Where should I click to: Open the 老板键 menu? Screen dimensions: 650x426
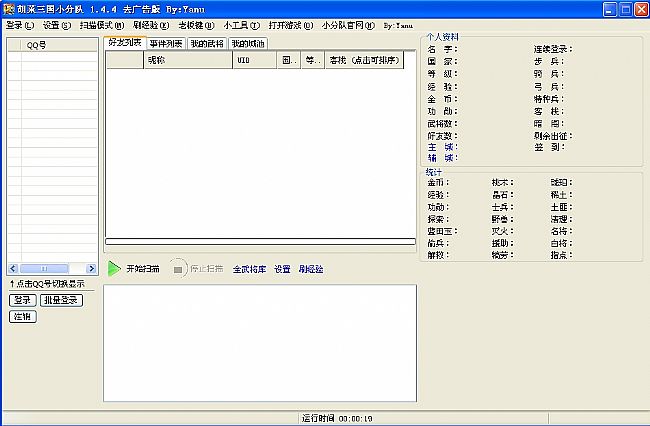196,25
